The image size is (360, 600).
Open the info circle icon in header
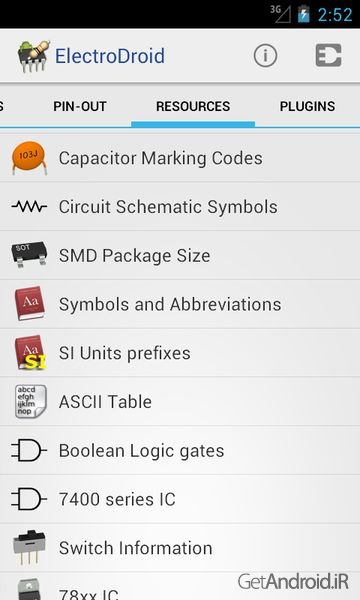coord(265,56)
